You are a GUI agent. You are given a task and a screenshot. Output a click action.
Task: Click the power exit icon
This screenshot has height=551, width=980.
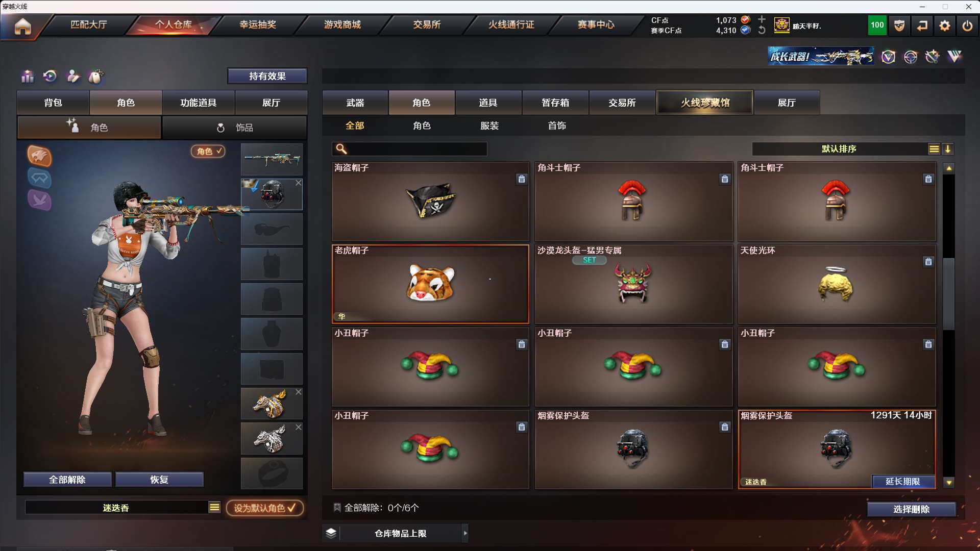coord(967,26)
